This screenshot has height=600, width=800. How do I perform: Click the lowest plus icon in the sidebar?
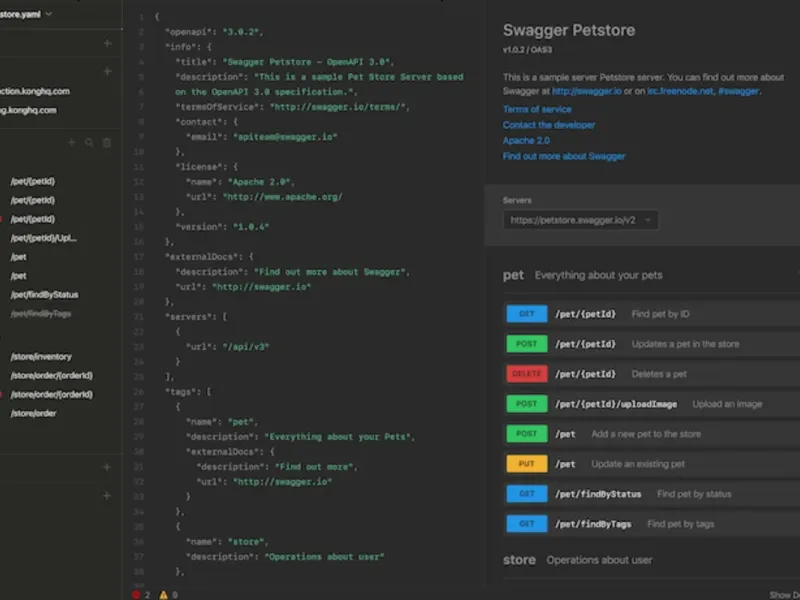click(107, 495)
